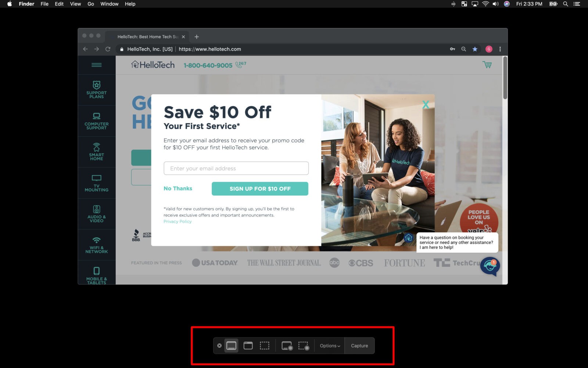Image resolution: width=588 pixels, height=368 pixels.
Task: Open Audio & Video in the sidebar
Action: click(x=97, y=214)
